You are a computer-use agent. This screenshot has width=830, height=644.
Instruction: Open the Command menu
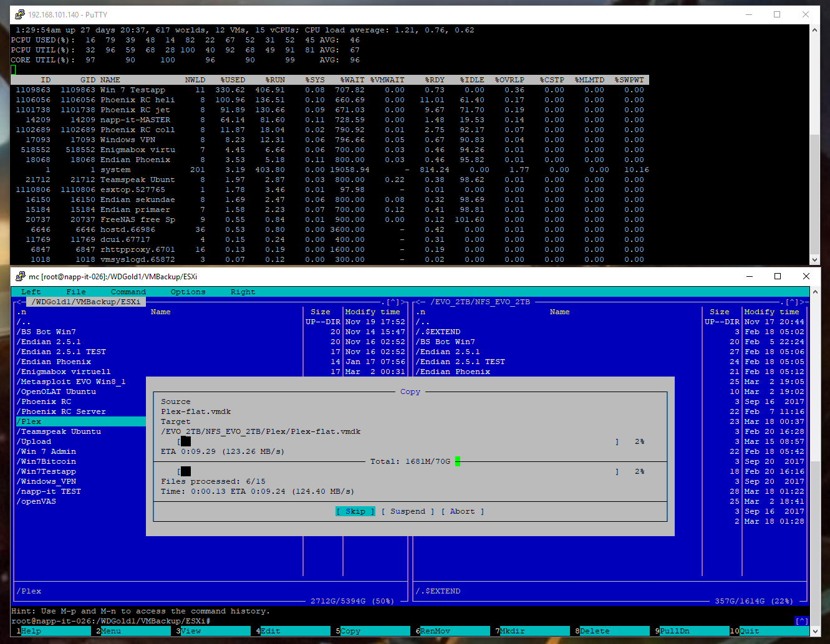[128, 292]
